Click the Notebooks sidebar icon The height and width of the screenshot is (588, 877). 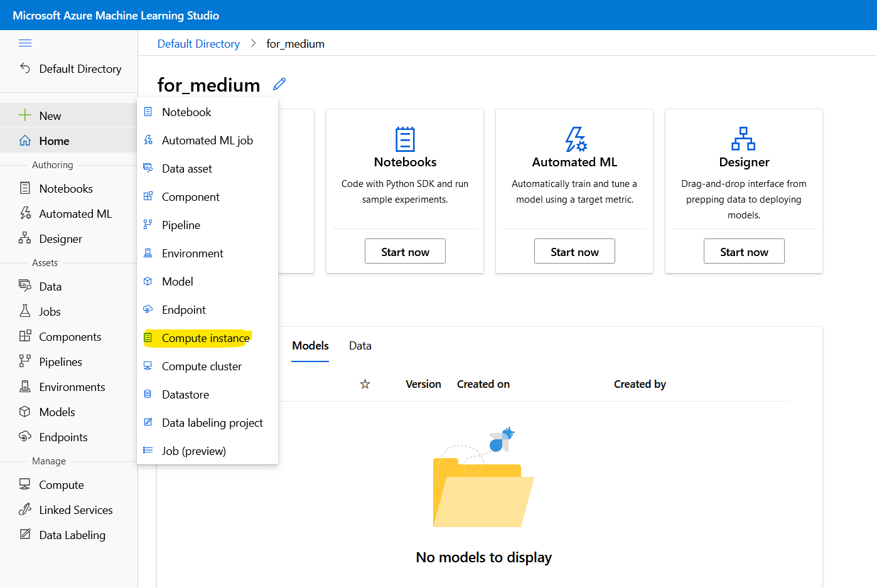tap(25, 188)
